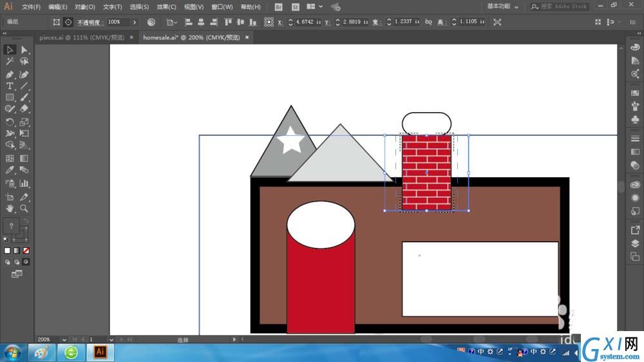
Task: Select the Type tool
Action: click(x=10, y=86)
